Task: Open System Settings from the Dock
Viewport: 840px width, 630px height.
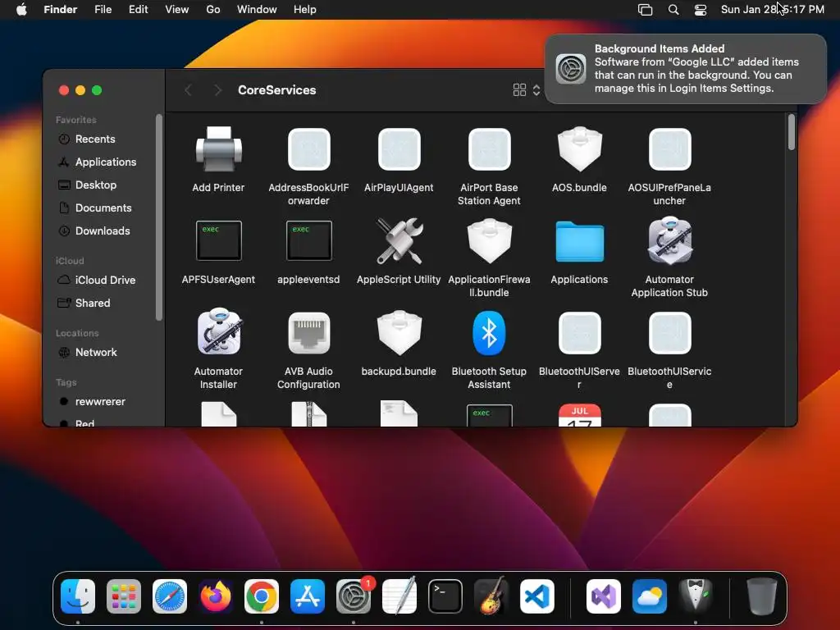Action: pos(354,596)
